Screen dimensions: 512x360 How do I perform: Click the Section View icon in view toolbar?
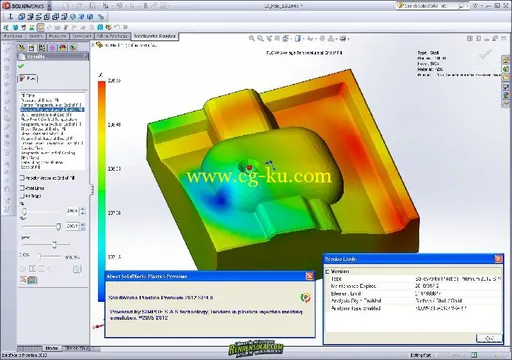tap(277, 39)
